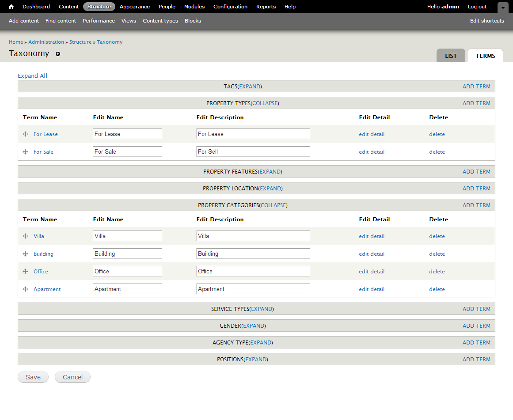
Task: Expand the SERVICE TYPES section
Action: tap(262, 309)
